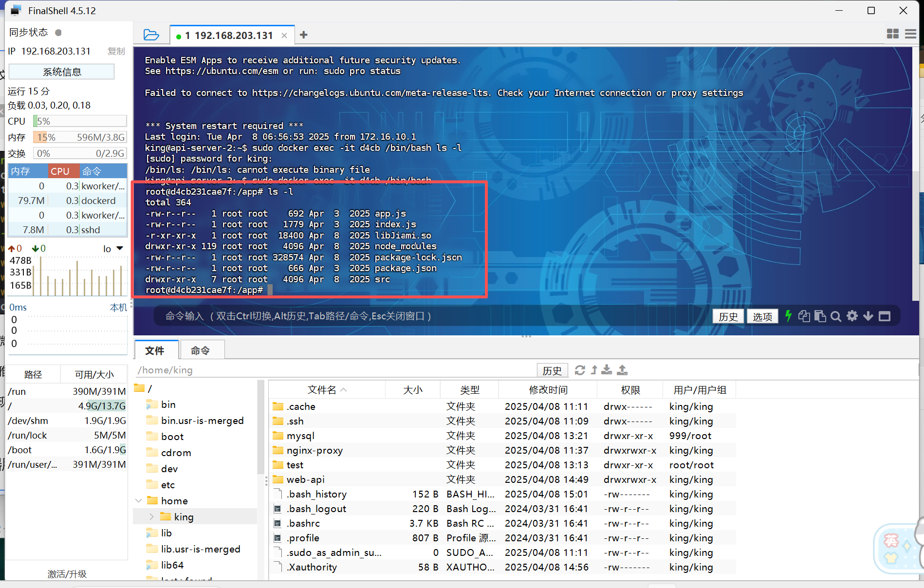Collapse the home folder in tree
Image resolution: width=924 pixels, height=588 pixels.
(139, 500)
